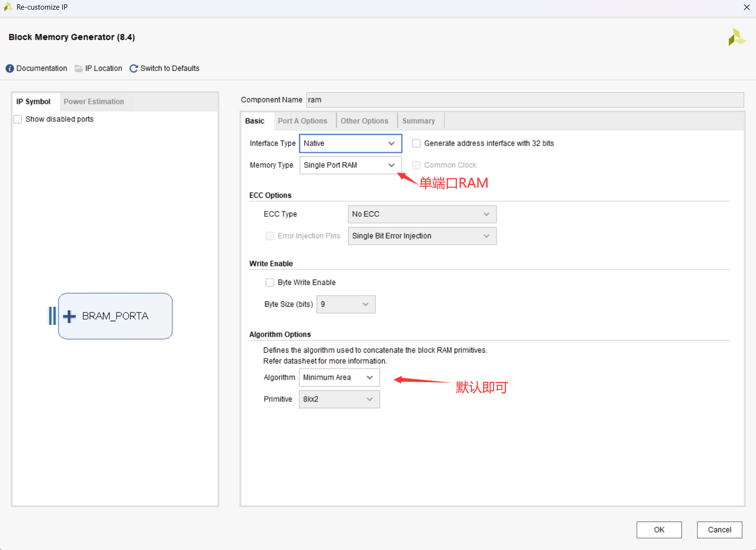
Task: Click the Component Name input field
Action: (x=525, y=100)
